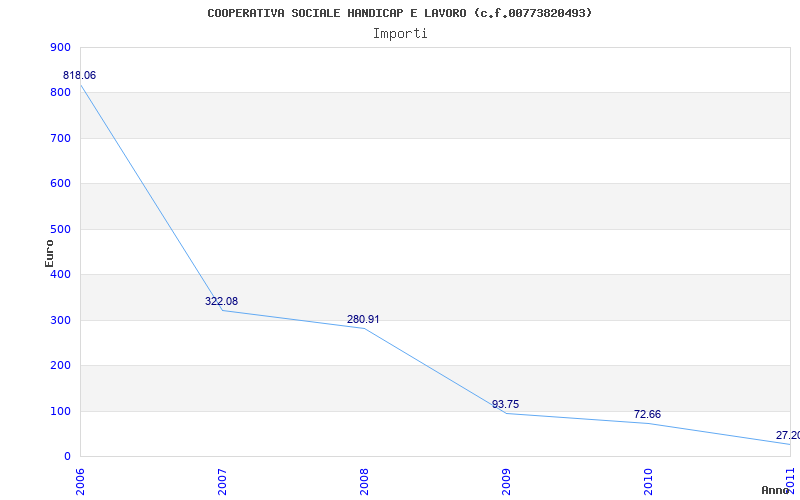Select the 818.06 data label
This screenshot has width=800, height=500.
(79, 76)
